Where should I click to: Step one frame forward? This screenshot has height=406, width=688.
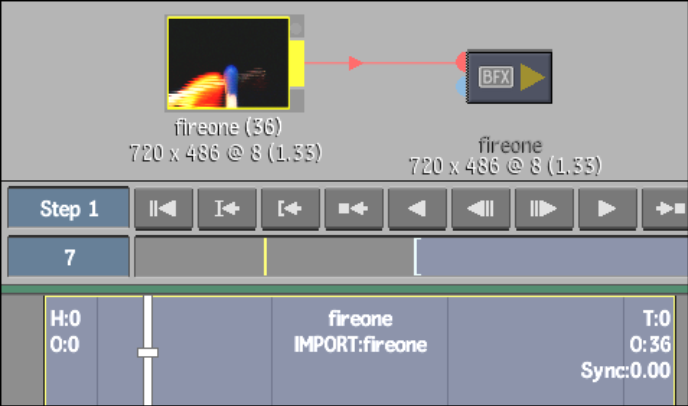pos(544,208)
